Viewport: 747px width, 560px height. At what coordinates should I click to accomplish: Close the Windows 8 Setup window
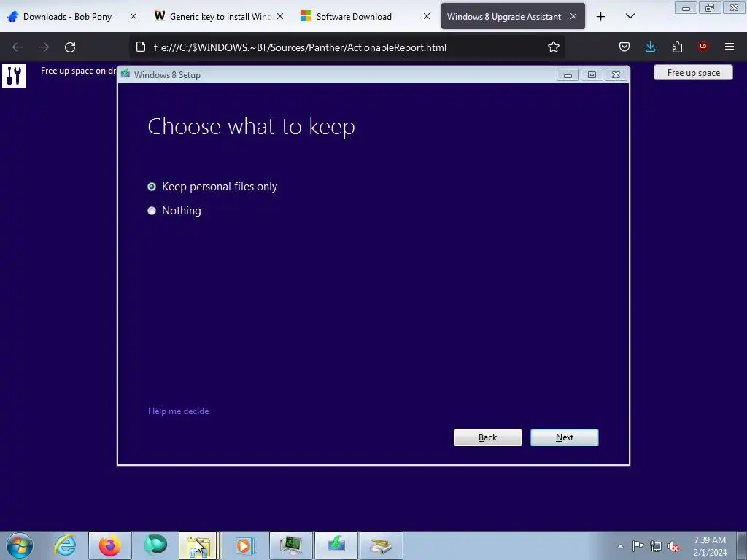[x=616, y=75]
